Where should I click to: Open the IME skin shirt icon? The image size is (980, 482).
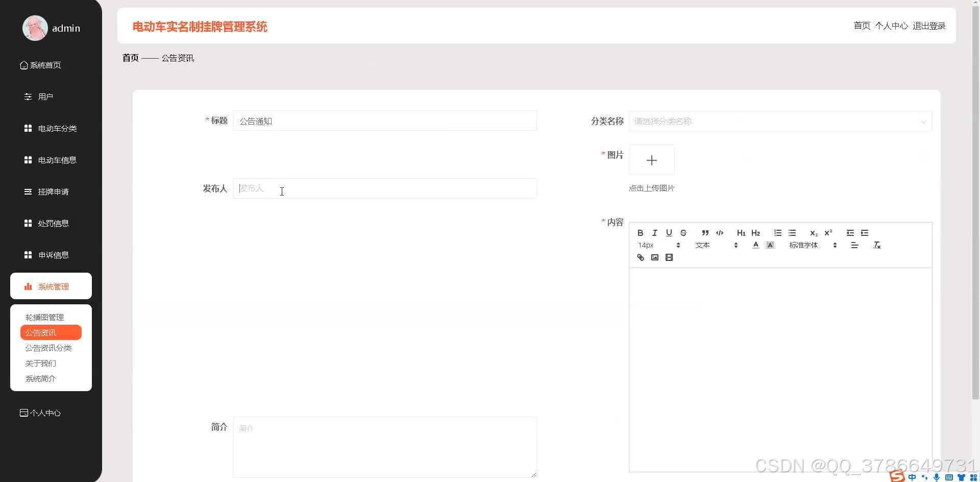(x=961, y=477)
